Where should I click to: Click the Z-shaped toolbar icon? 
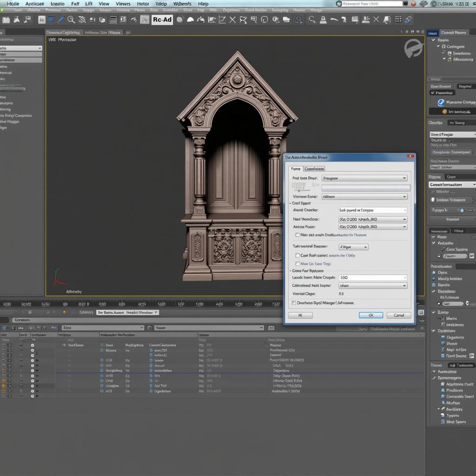click(222, 20)
